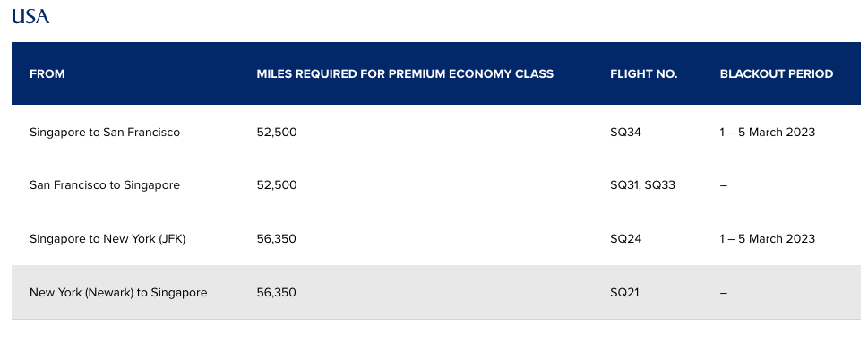Viewport: 868px width, 343px height.
Task: Select the San Francisco to Singapore route
Action: point(105,185)
